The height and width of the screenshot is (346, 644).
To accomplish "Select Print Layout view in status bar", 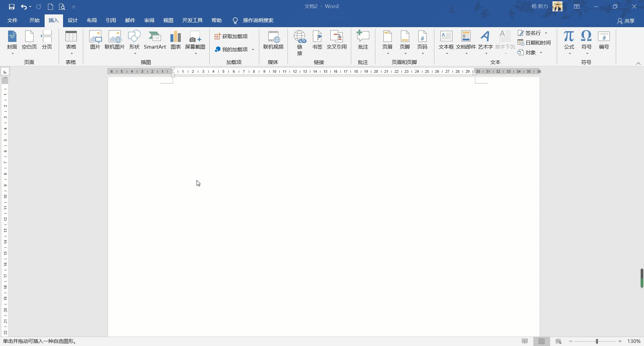I will [x=541, y=341].
